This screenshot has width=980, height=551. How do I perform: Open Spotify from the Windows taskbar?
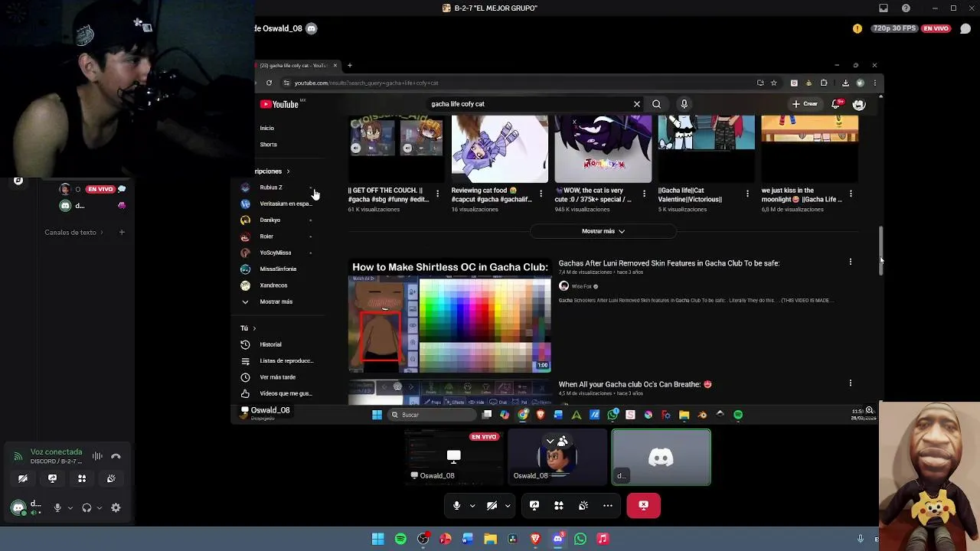coord(400,539)
